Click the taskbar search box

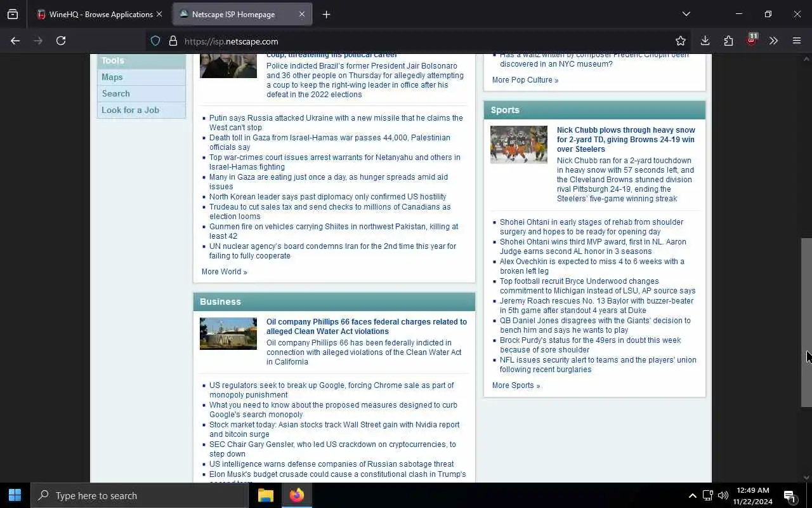tap(140, 495)
